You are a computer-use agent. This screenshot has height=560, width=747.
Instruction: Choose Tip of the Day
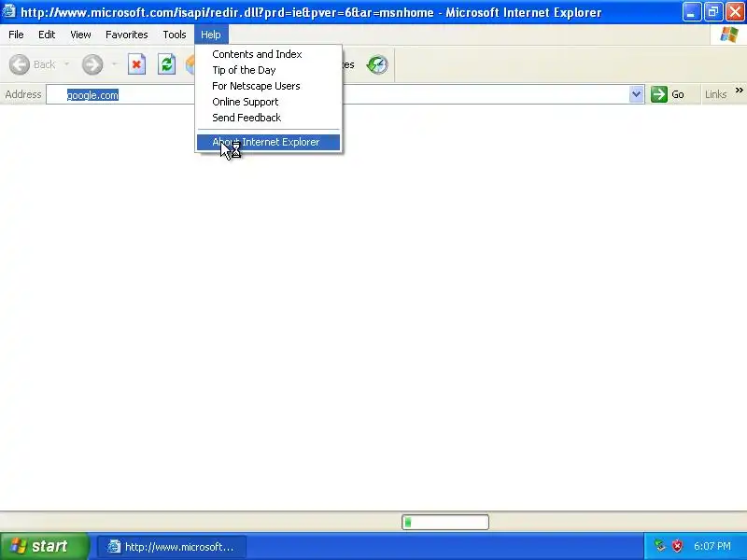[x=269, y=70]
